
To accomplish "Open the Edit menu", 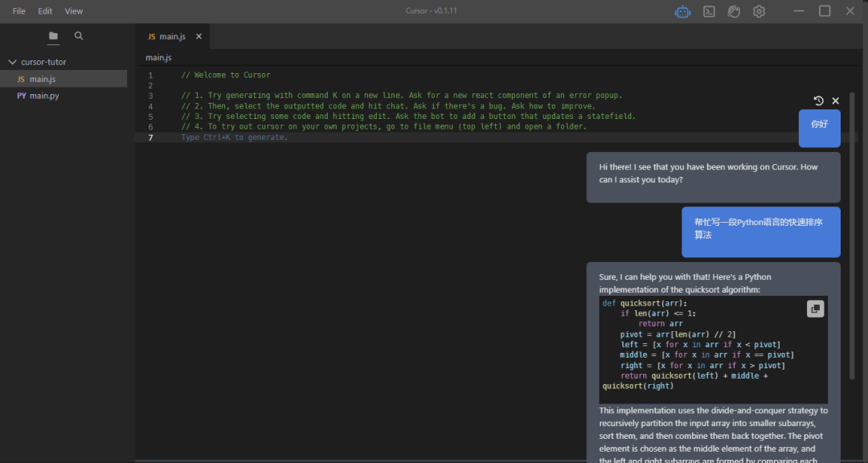I will tap(45, 11).
